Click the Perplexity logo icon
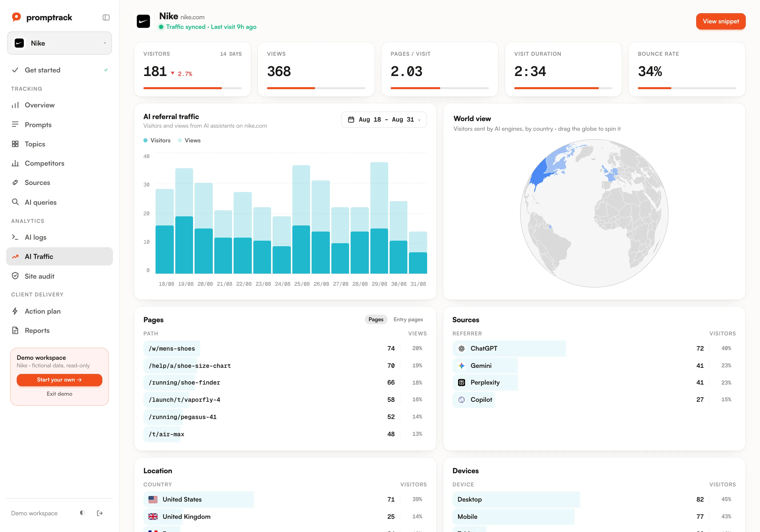The image size is (760, 532). click(x=461, y=383)
